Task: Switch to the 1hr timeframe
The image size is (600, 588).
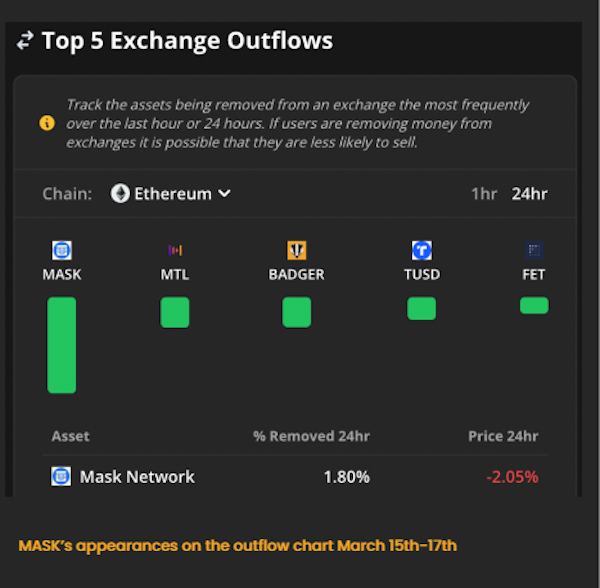Action: click(x=484, y=193)
